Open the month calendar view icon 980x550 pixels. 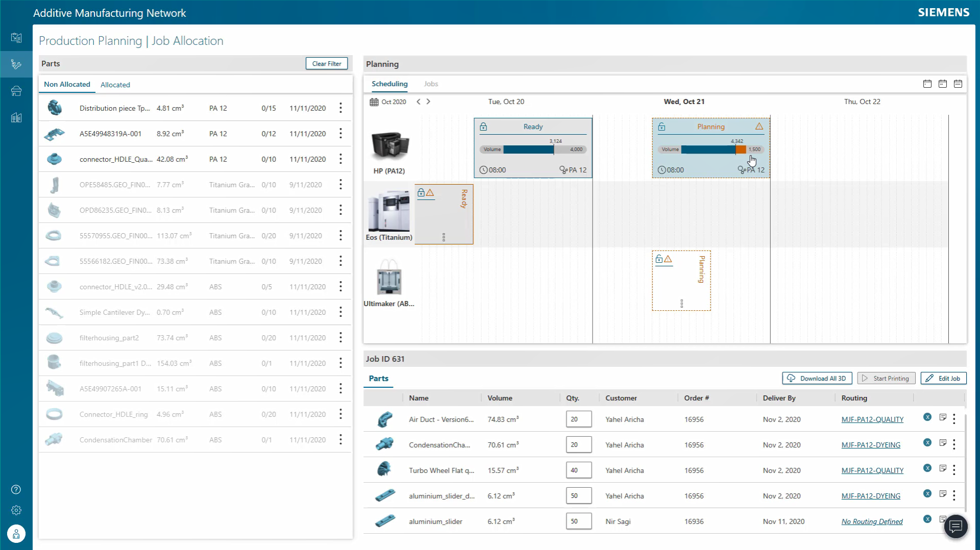point(958,84)
